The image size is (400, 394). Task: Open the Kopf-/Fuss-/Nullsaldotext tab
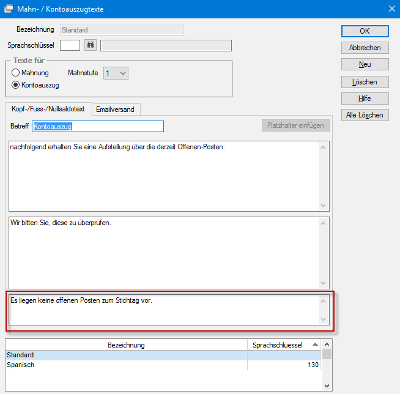point(48,109)
